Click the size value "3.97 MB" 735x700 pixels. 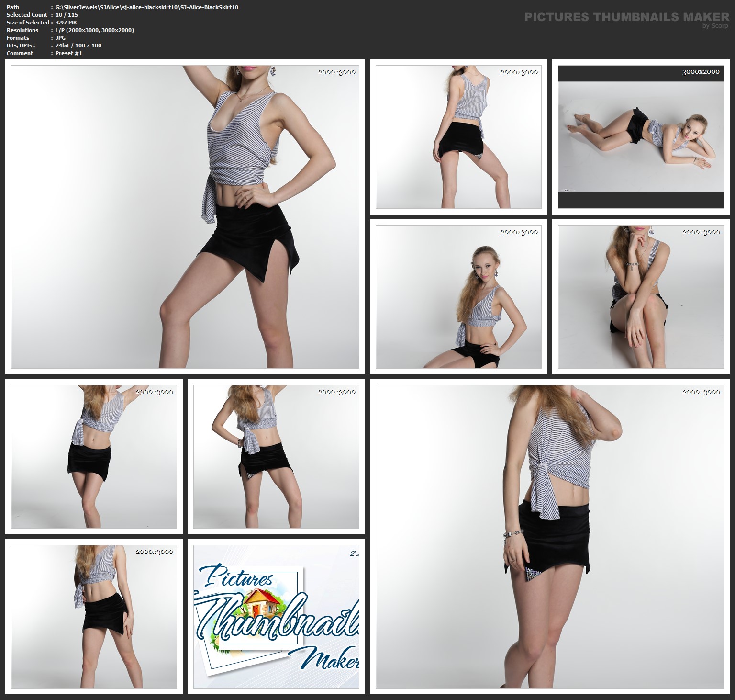[66, 23]
